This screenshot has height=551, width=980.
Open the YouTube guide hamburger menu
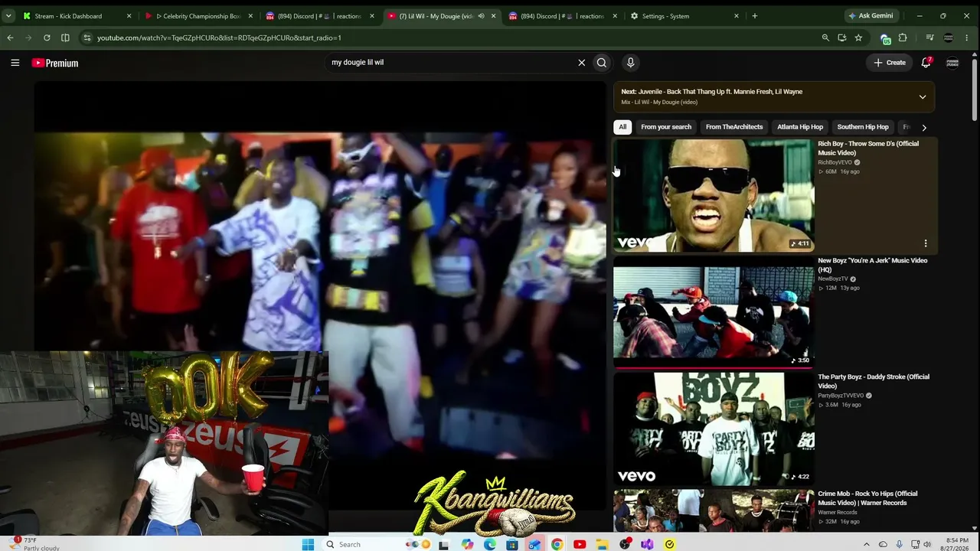point(15,63)
